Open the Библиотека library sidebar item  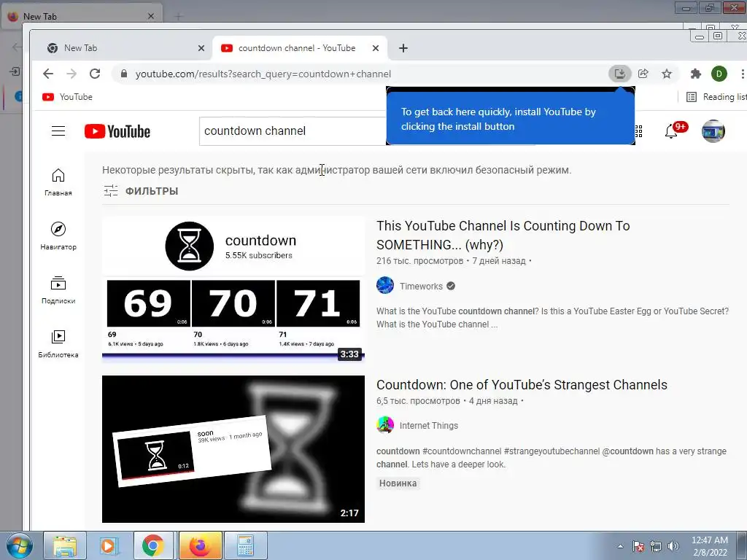(x=58, y=344)
